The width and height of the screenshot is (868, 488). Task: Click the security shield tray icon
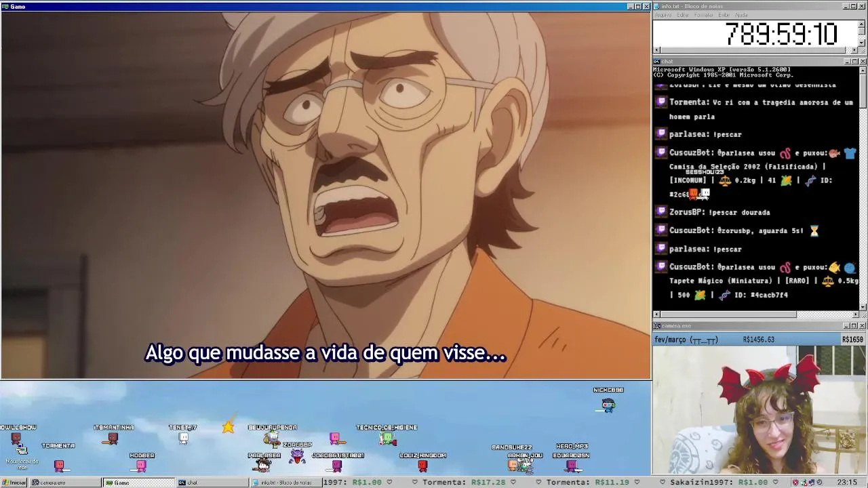point(796,483)
